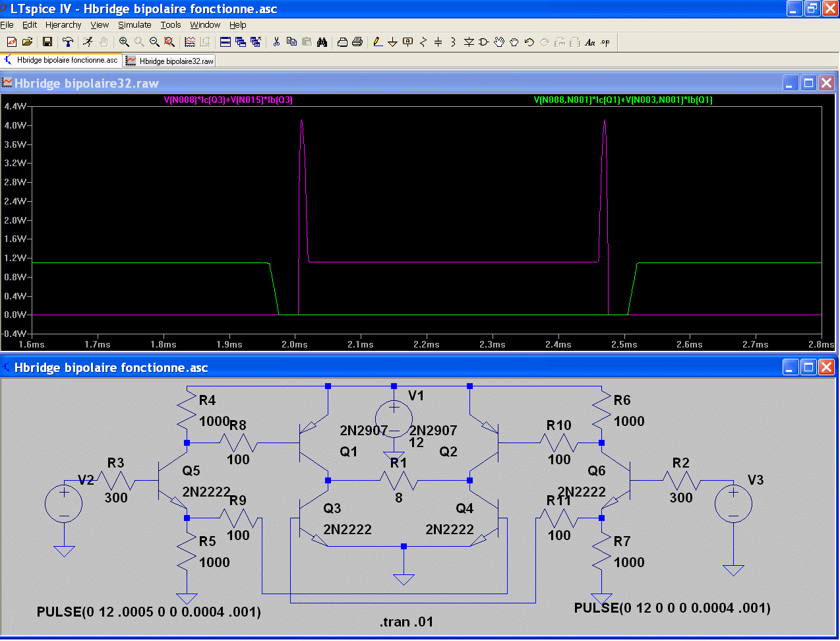Click the magenta Q3 power trace label
840x641 pixels.
[x=228, y=100]
